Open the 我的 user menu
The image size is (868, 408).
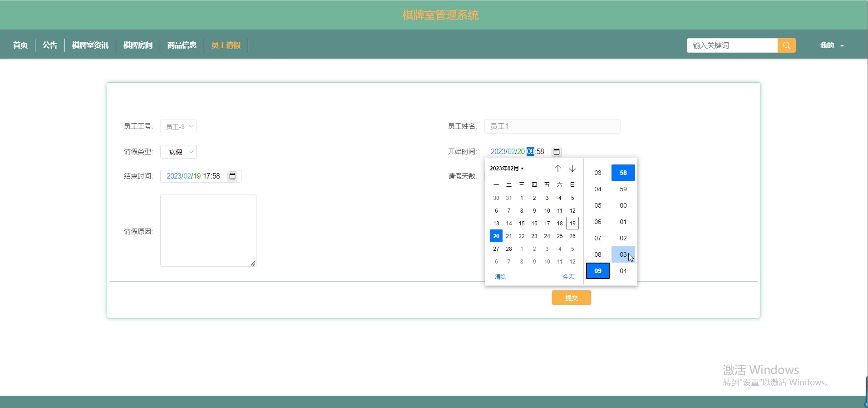point(832,45)
